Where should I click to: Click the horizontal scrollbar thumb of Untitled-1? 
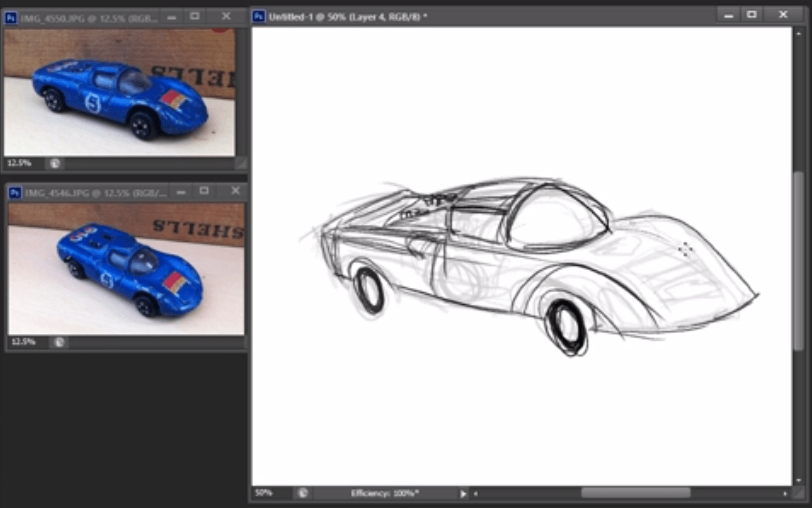pos(636,493)
